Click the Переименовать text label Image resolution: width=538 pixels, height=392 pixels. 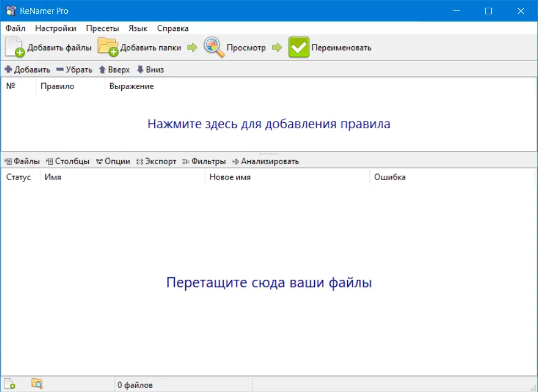click(341, 48)
